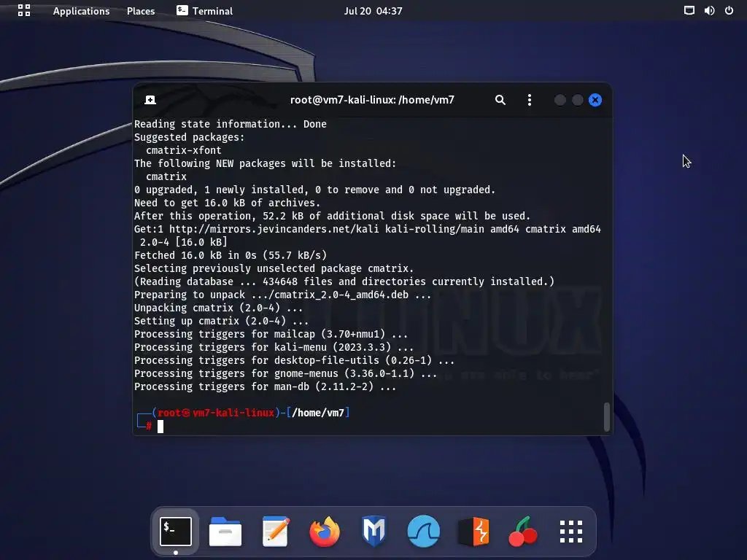This screenshot has width=747, height=560.
Task: Open a new tab in the terminal window
Action: 150,99
